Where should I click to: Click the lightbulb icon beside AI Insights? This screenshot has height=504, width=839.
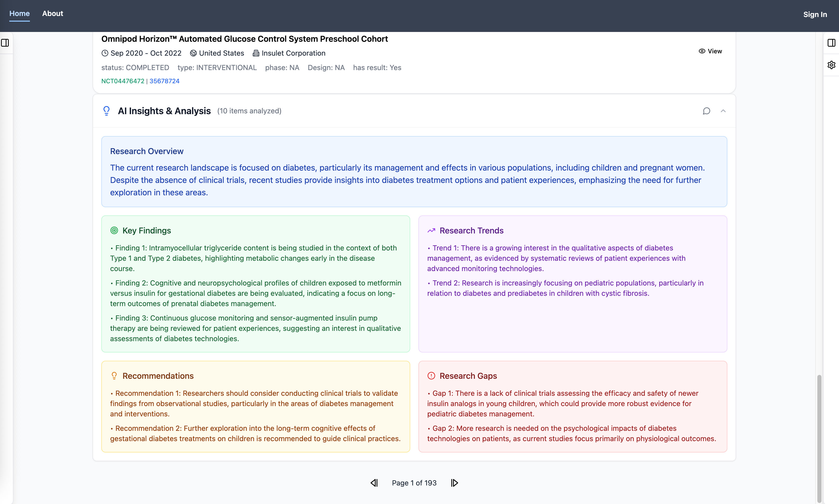[106, 111]
